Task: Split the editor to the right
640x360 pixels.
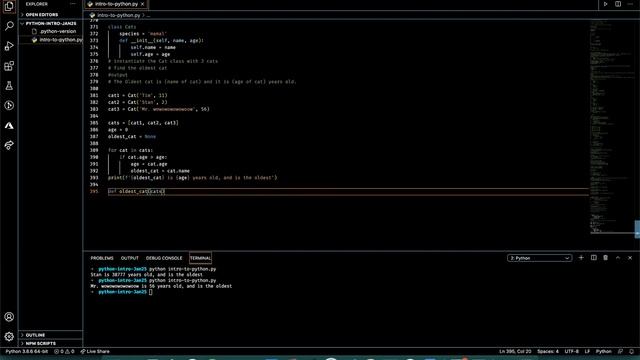Action: (618, 4)
